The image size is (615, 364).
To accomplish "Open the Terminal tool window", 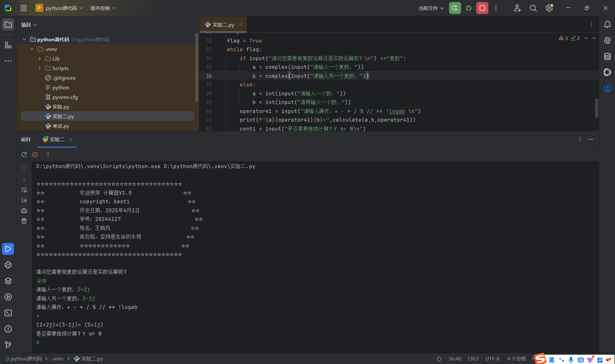I will [x=8, y=313].
